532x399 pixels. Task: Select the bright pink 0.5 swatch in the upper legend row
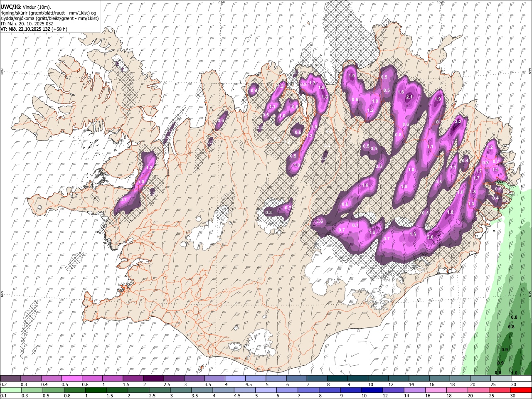(x=71, y=379)
